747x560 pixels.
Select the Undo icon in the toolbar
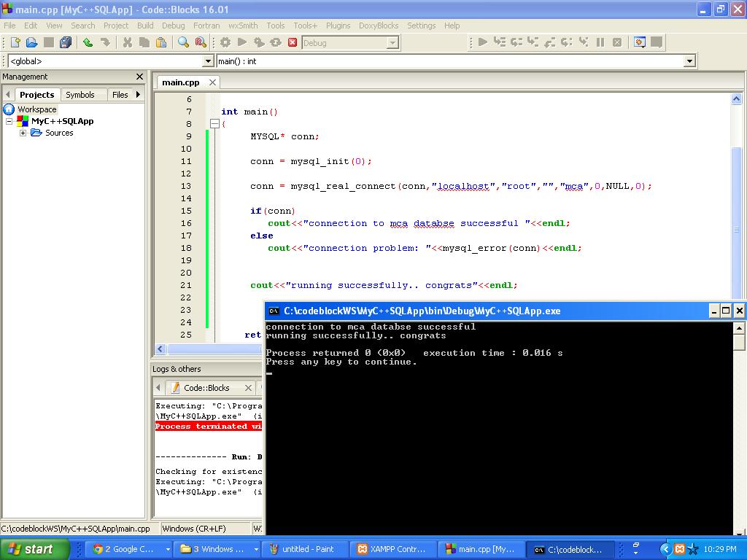coord(87,42)
